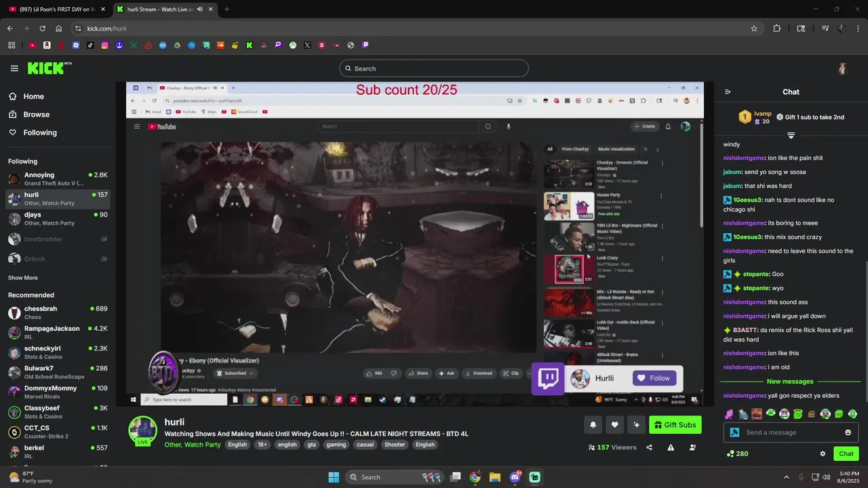The image size is (868, 488).
Task: Click the notification bell button under the stream
Action: pos(593,425)
